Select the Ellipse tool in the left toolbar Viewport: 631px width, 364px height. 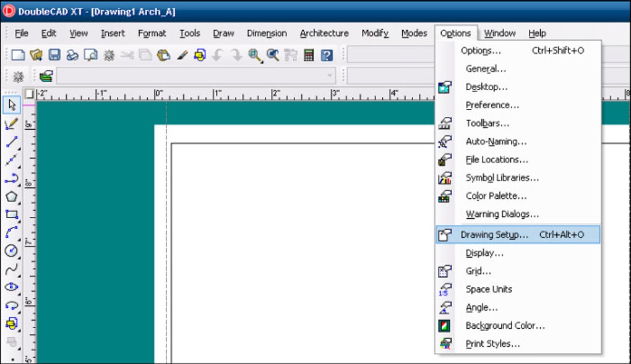tap(12, 287)
